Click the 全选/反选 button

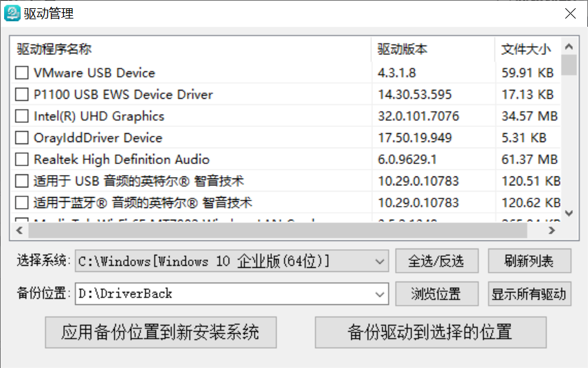coord(437,261)
